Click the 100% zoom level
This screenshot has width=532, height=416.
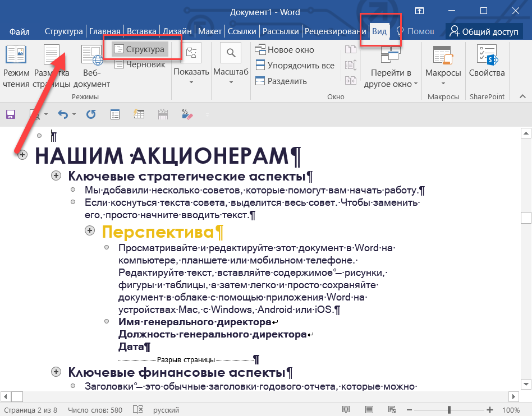[x=511, y=410]
